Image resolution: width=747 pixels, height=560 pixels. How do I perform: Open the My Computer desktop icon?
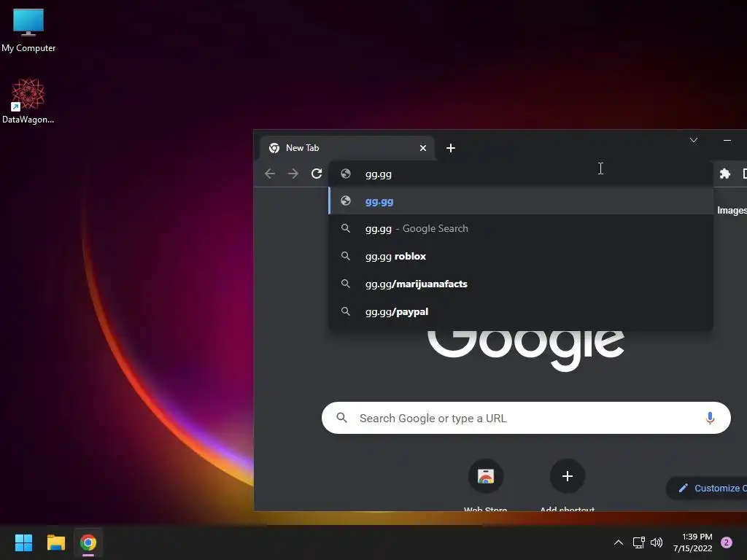(x=28, y=30)
